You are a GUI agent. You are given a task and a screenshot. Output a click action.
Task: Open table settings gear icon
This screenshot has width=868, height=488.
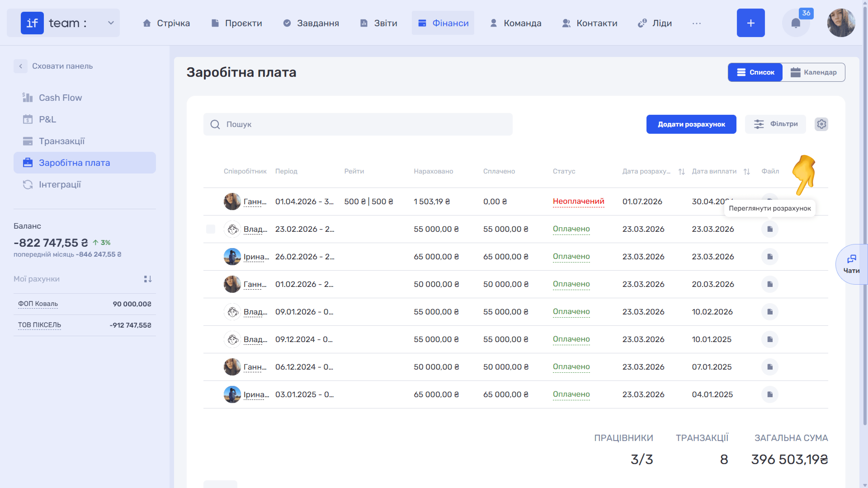click(x=821, y=124)
